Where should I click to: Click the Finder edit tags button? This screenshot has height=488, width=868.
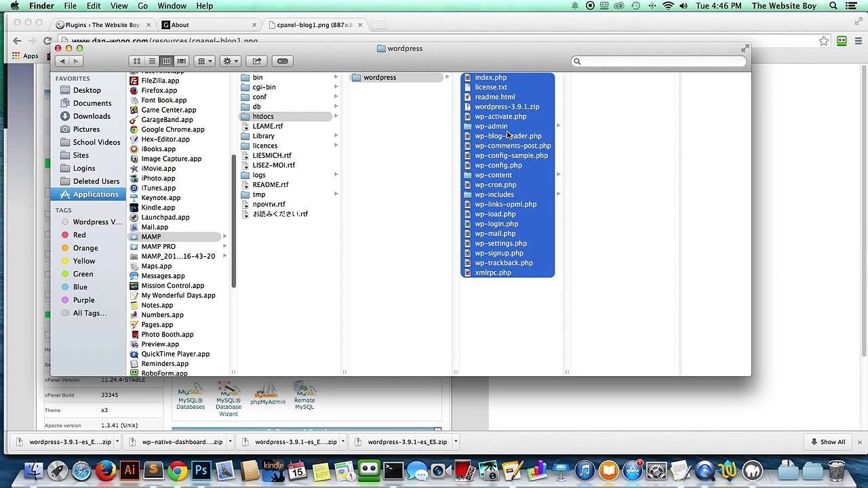point(283,61)
